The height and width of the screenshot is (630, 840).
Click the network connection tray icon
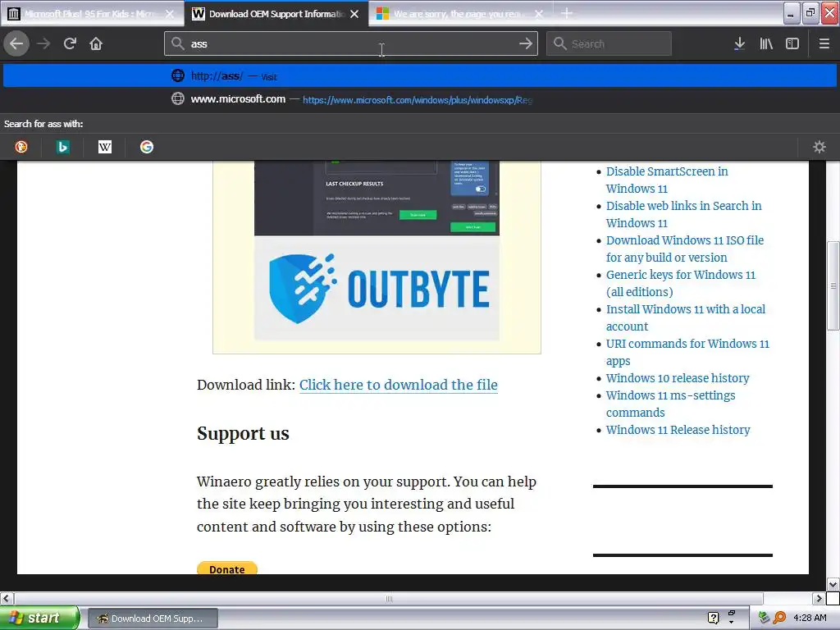[764, 618]
